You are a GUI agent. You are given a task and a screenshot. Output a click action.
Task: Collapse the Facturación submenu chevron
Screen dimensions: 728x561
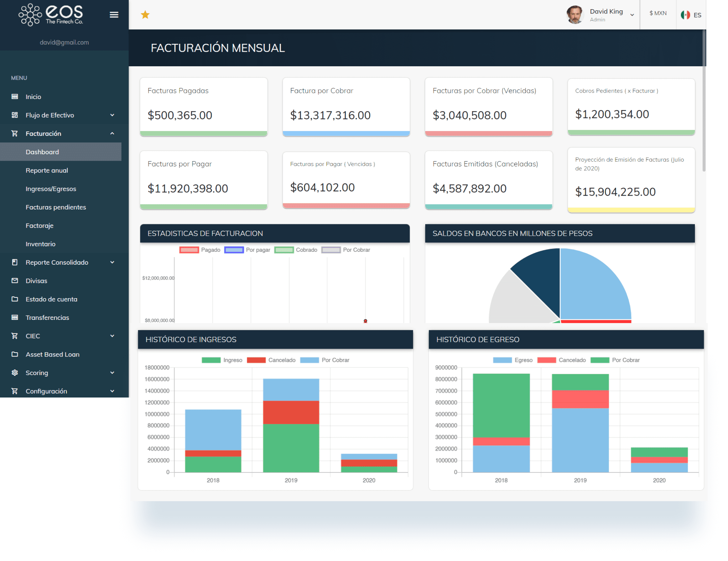pyautogui.click(x=112, y=133)
